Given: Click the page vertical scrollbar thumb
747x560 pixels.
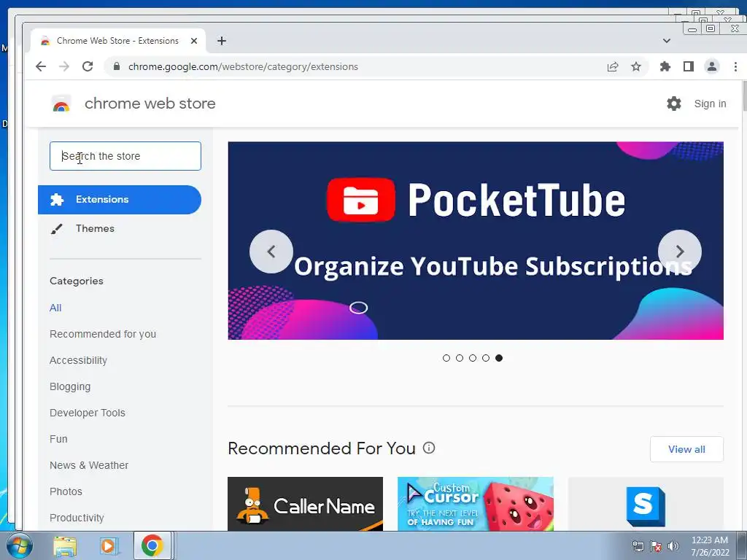Looking at the screenshot, I should (744, 97).
